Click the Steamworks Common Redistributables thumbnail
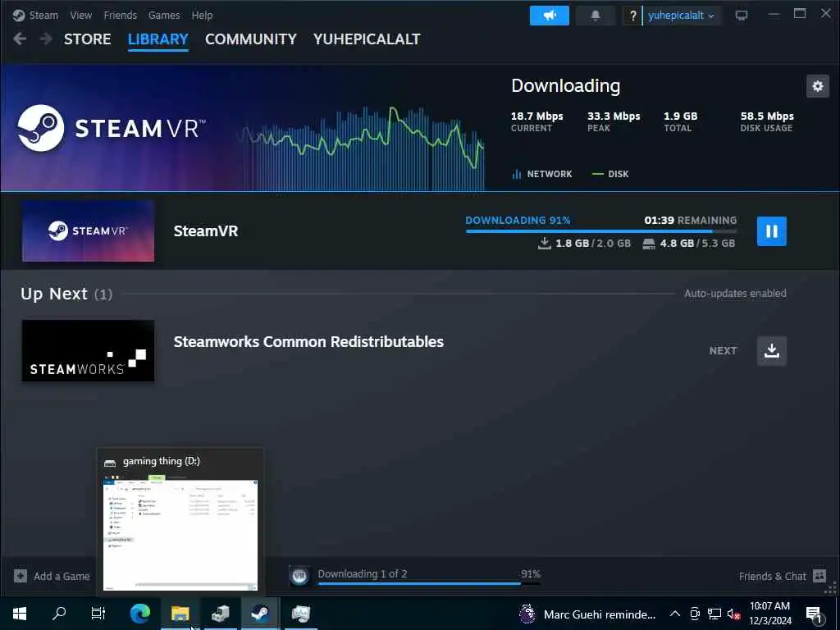This screenshot has height=630, width=840. pos(88,351)
